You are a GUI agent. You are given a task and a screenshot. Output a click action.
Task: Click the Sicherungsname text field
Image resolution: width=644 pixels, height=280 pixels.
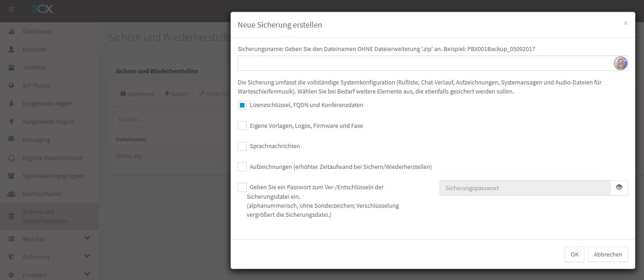point(424,63)
